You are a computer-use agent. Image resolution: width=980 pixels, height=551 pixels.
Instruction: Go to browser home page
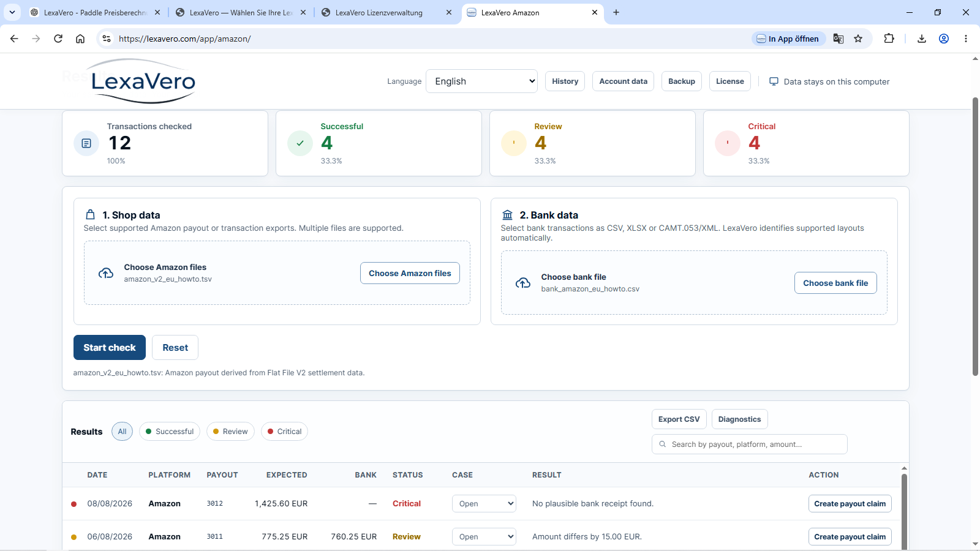[x=80, y=39]
